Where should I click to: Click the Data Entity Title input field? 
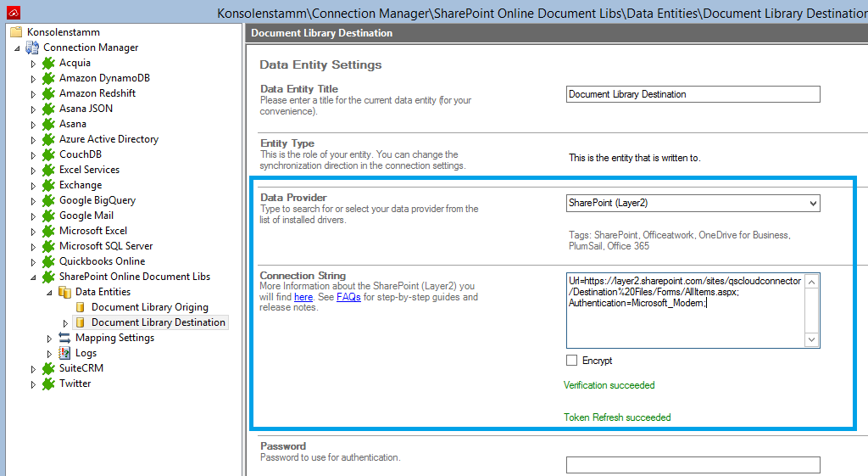[x=693, y=94]
